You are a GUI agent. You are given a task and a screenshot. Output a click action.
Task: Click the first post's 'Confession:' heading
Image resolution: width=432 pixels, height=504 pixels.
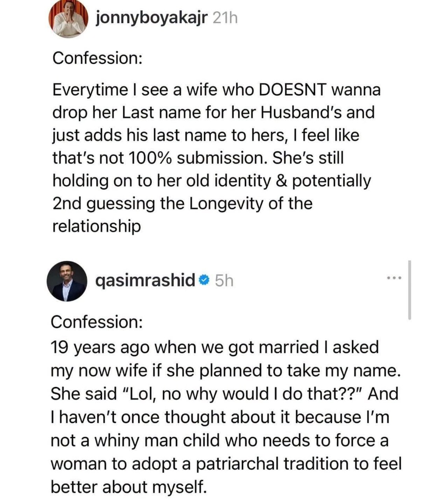pyautogui.click(x=97, y=58)
